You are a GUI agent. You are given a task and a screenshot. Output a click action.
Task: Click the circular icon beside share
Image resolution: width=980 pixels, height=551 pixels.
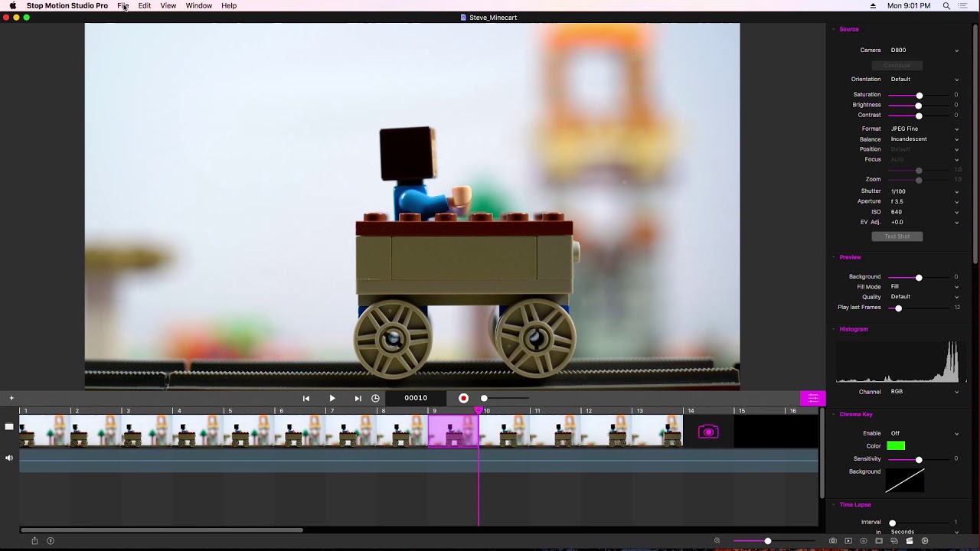click(x=51, y=540)
